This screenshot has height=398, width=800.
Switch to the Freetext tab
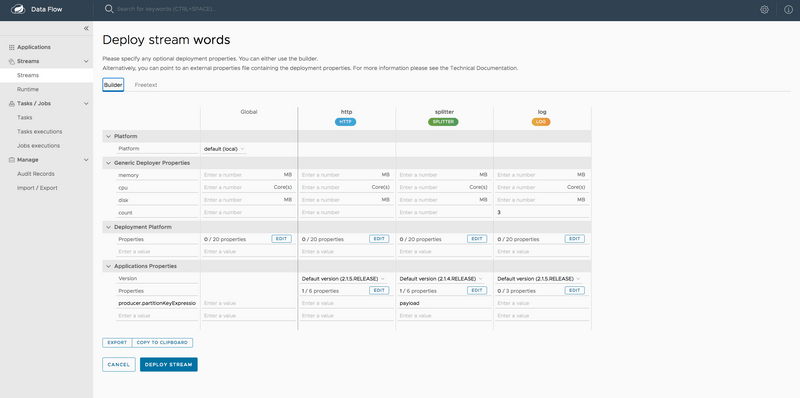point(146,85)
